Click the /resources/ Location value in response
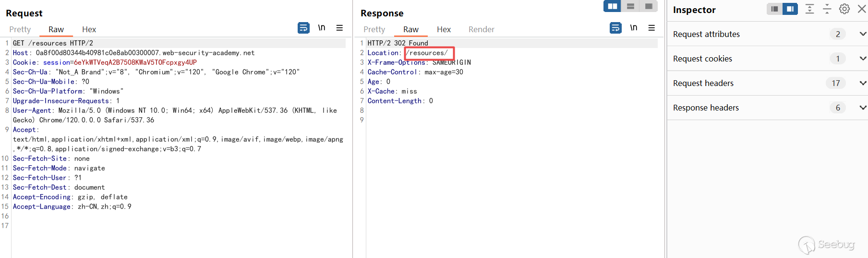The height and width of the screenshot is (258, 868). (427, 53)
